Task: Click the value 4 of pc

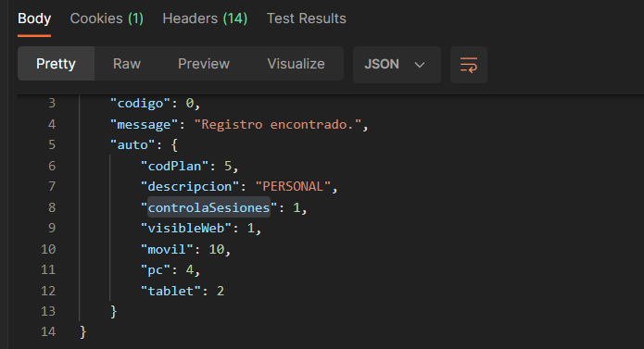Action: [190, 269]
